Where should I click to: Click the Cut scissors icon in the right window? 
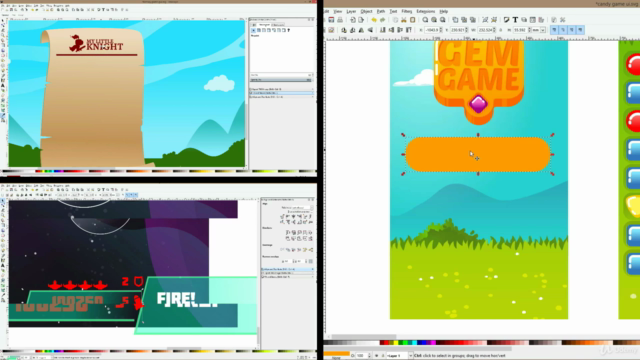pos(404,20)
